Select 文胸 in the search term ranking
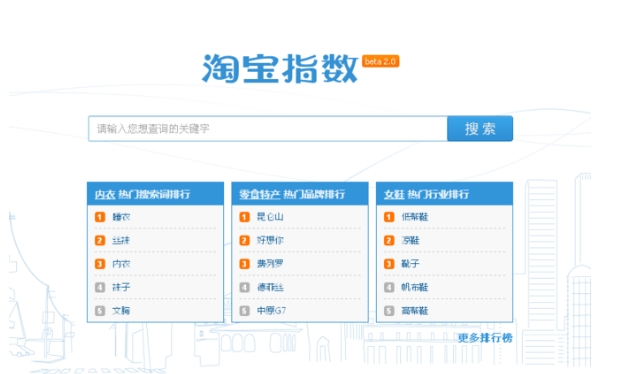The height and width of the screenshot is (374, 625). (121, 311)
